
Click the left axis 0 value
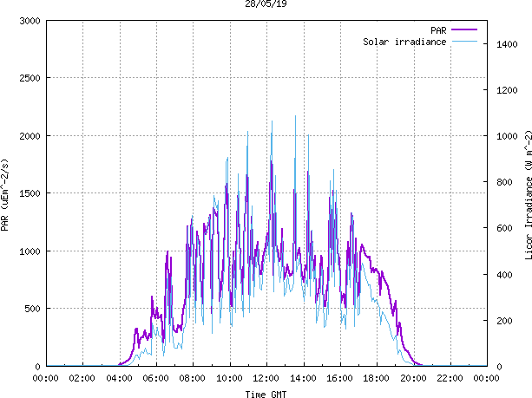(x=37, y=367)
